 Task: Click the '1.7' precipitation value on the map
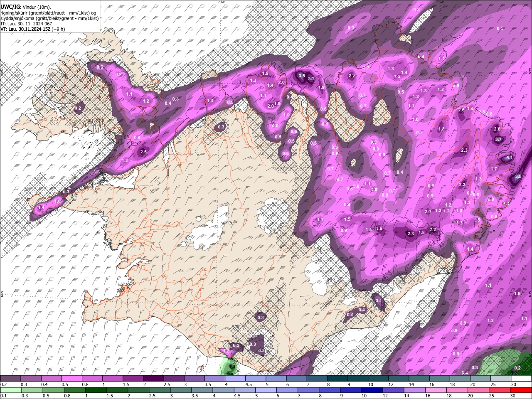494,169
